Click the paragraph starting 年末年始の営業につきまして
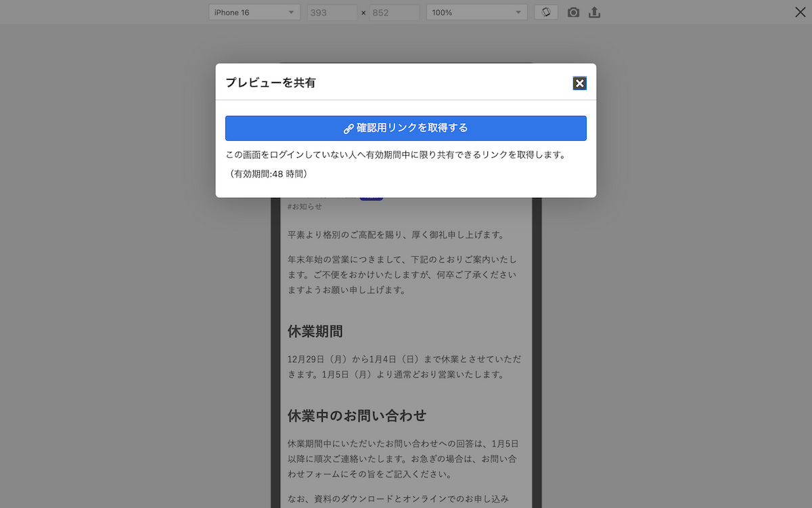Viewport: 812px width, 508px height. [x=404, y=274]
